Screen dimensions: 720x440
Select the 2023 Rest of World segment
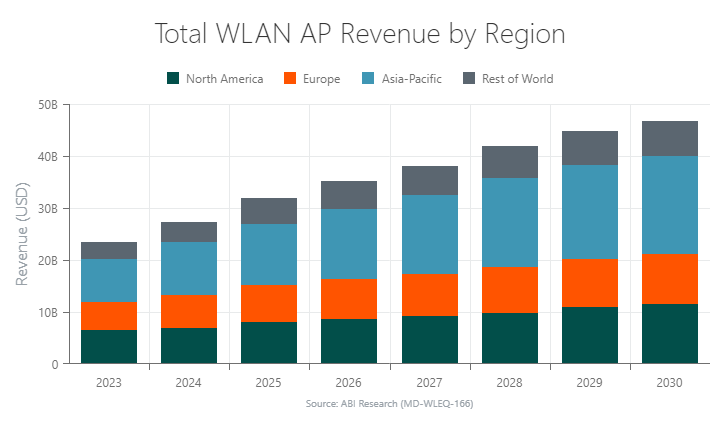109,251
